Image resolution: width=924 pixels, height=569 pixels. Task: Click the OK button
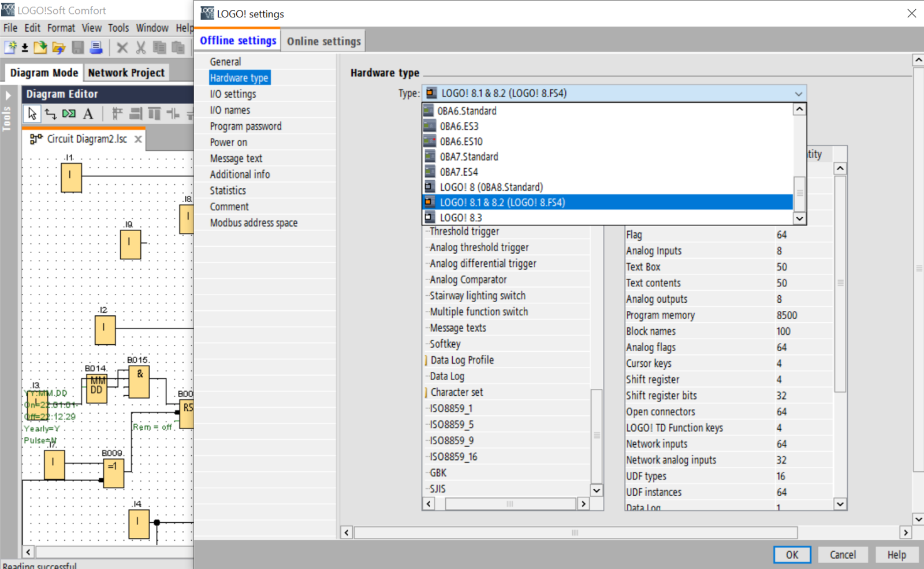coord(792,555)
